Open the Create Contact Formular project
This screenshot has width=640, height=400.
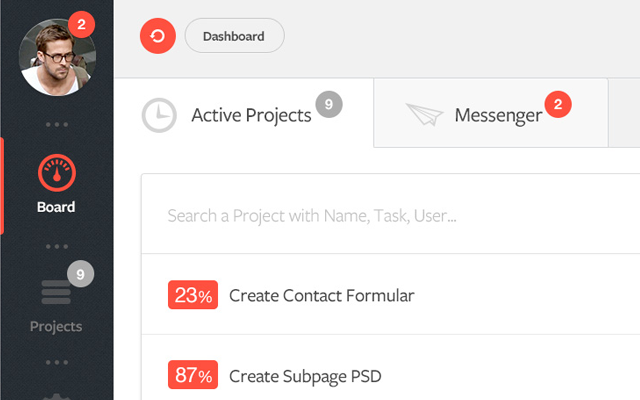click(x=321, y=295)
